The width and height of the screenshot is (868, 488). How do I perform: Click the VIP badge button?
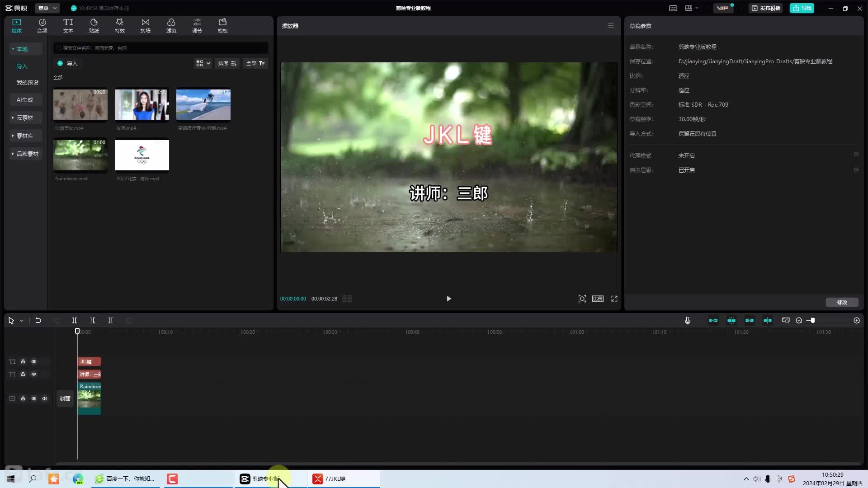723,8
